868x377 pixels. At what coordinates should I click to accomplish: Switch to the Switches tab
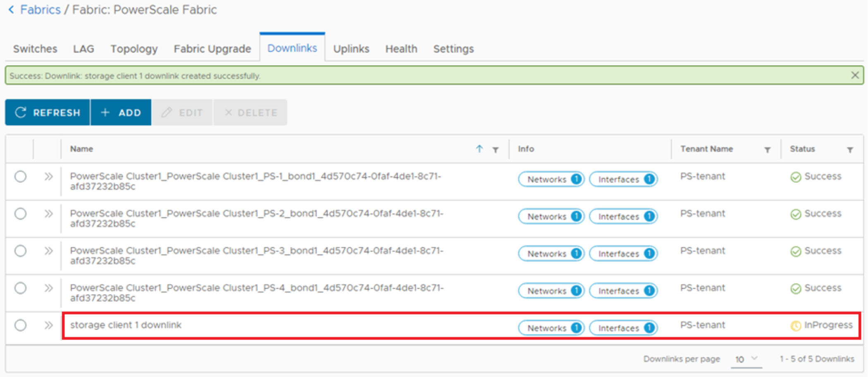coord(35,49)
